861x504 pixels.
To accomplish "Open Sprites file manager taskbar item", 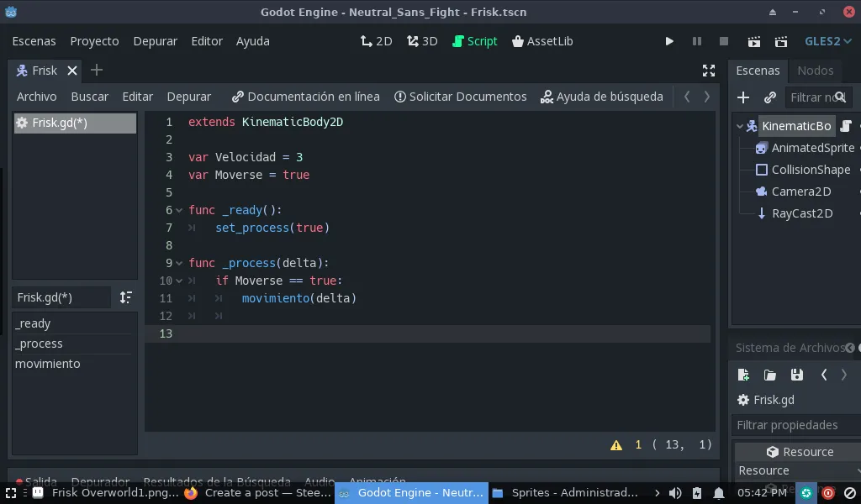I will click(565, 493).
